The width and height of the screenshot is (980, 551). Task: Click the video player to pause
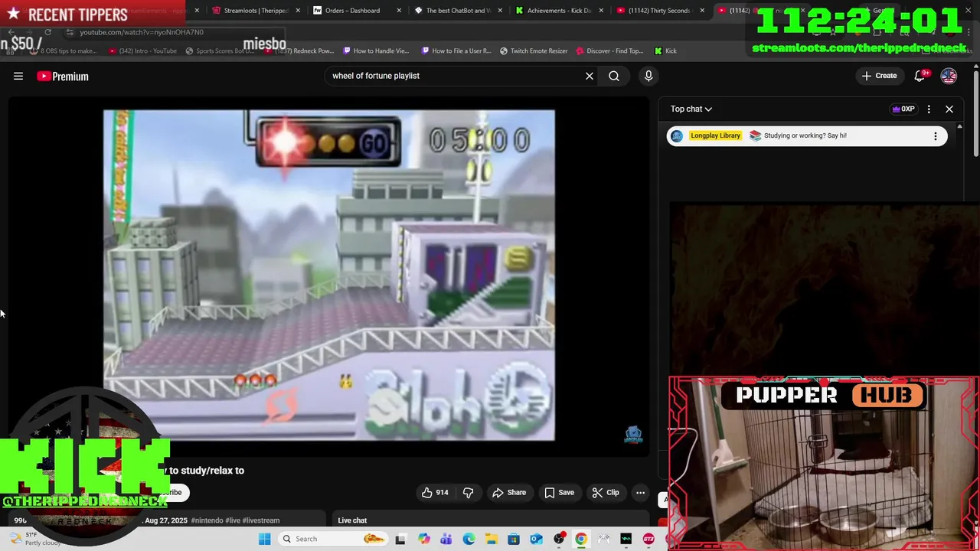click(329, 275)
